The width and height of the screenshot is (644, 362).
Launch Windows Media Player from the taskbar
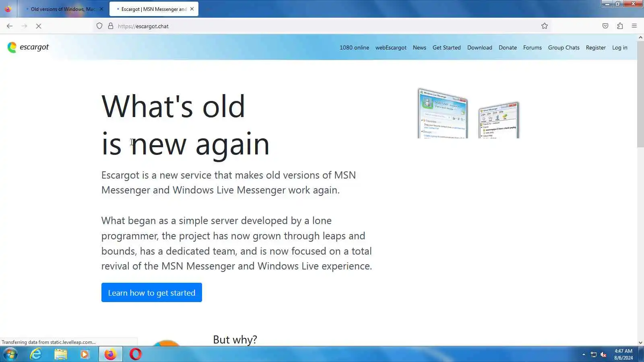tap(85, 354)
